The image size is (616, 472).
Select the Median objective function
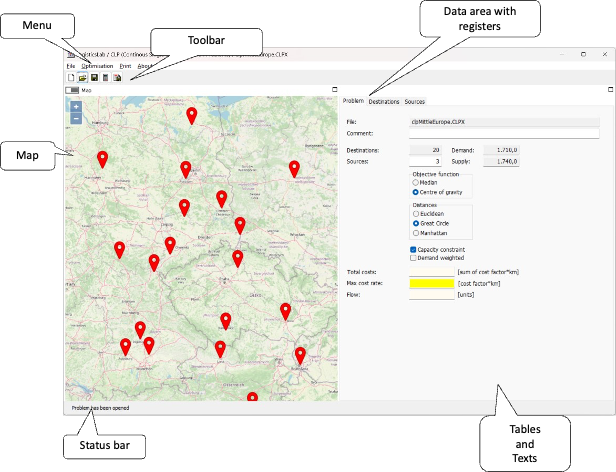click(x=416, y=183)
